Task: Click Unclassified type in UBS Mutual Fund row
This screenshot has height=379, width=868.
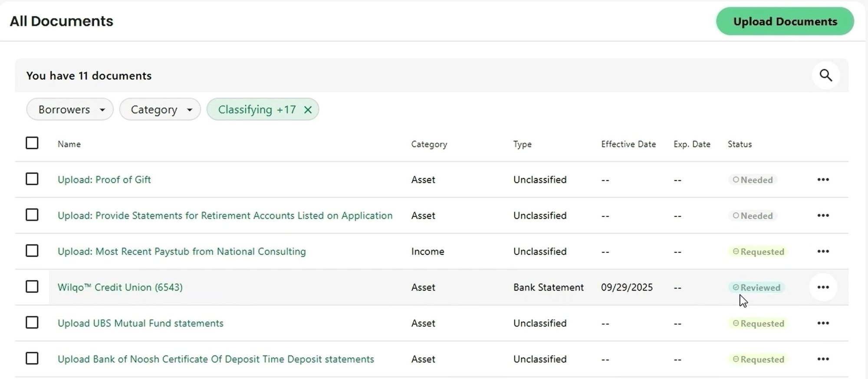Action: click(x=540, y=323)
